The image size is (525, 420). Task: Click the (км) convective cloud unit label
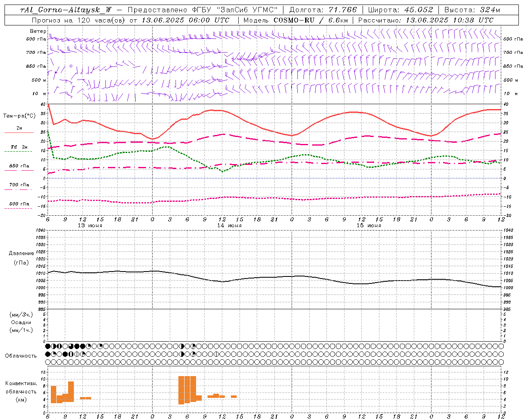point(21,399)
